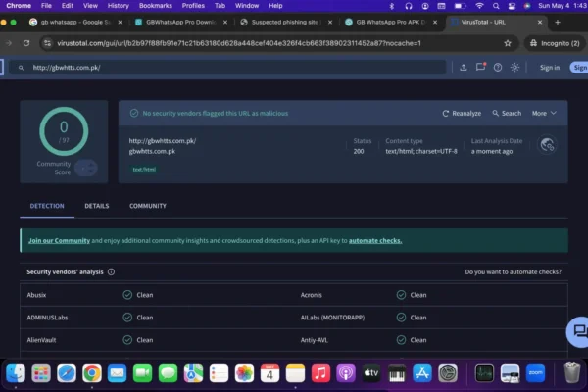Viewport: 588px width, 392px height.
Task: Open the Bookmarks menu
Action: [155, 6]
